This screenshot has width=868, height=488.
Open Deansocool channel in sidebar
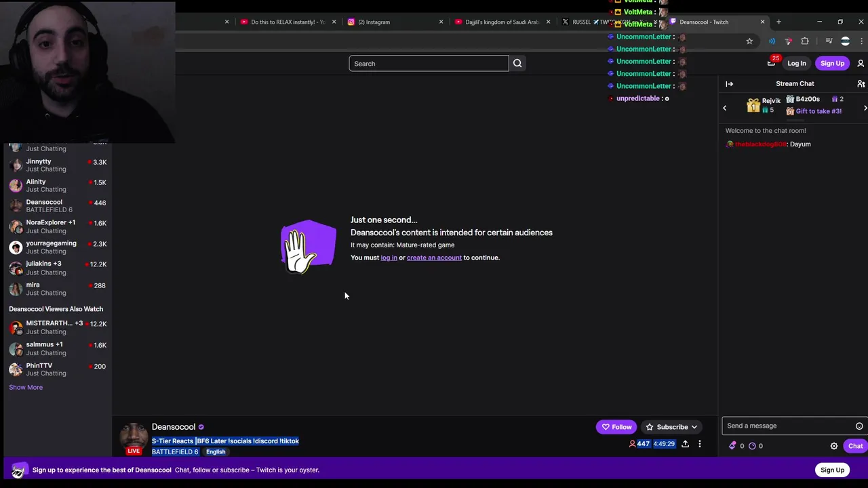58,206
